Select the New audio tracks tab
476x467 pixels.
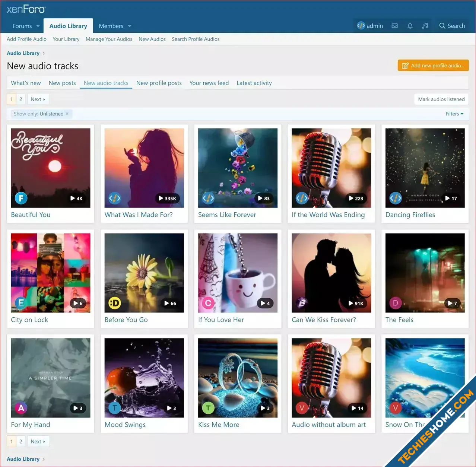[106, 83]
